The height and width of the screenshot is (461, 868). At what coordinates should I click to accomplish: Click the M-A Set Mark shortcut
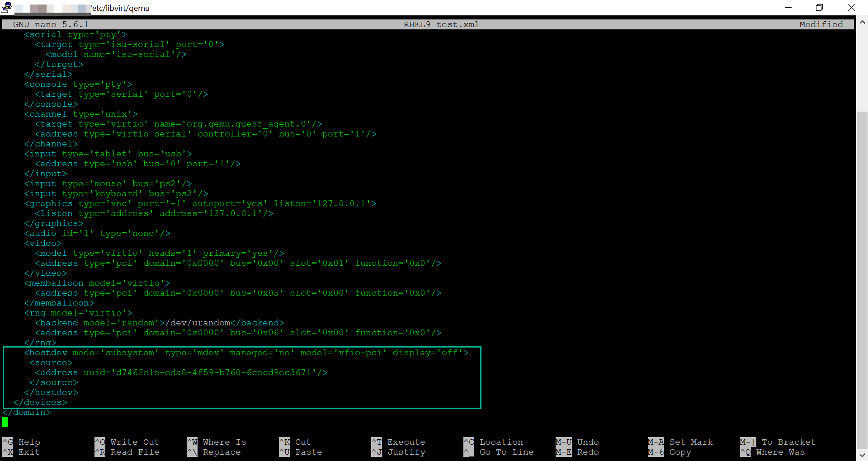(x=680, y=442)
